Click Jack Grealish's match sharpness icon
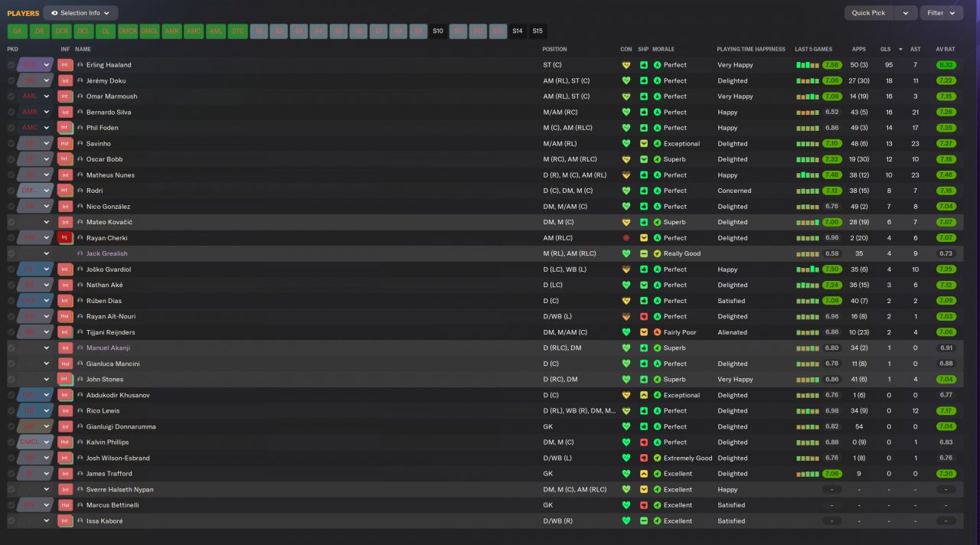 (x=644, y=253)
